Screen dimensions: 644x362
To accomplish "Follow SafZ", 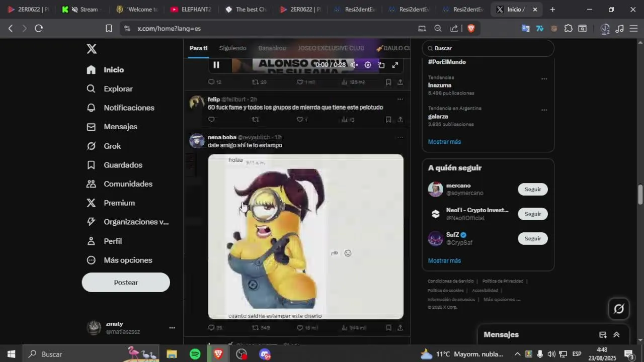I will pos(533,239).
